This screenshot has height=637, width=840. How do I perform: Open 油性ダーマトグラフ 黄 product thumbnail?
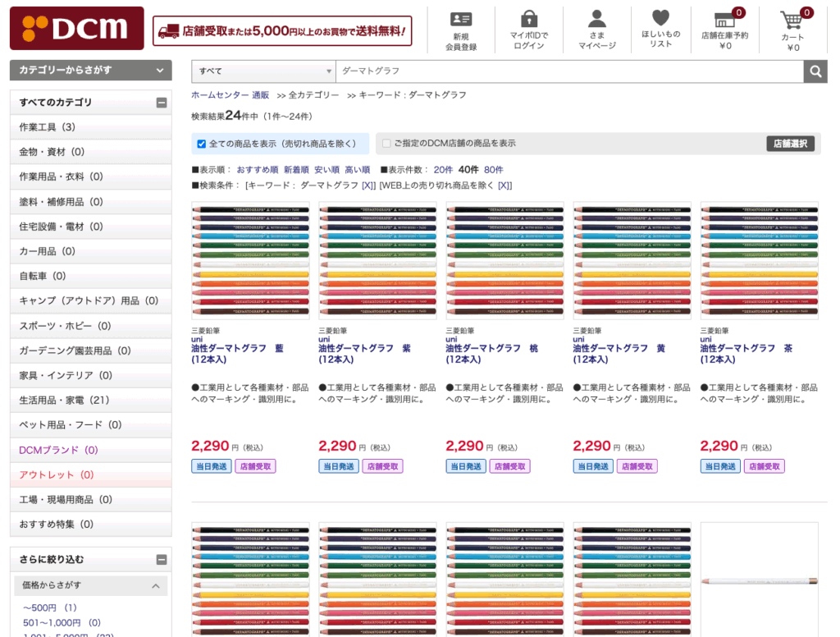[x=632, y=260]
